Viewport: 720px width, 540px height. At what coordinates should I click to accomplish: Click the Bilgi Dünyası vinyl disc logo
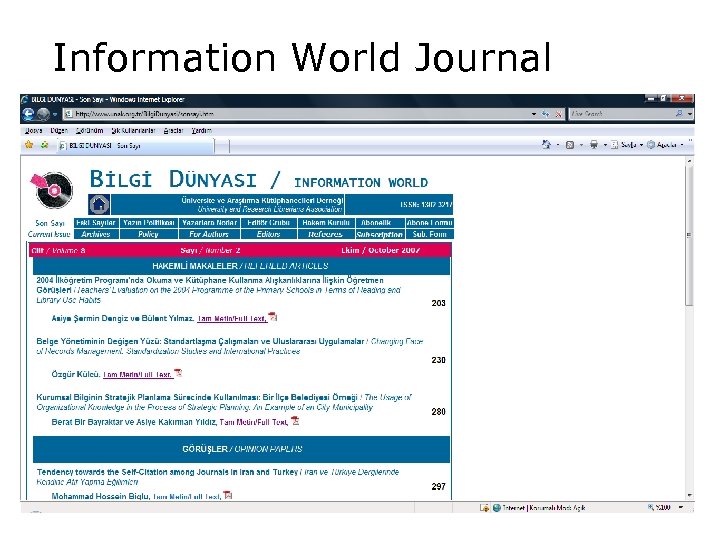52,190
